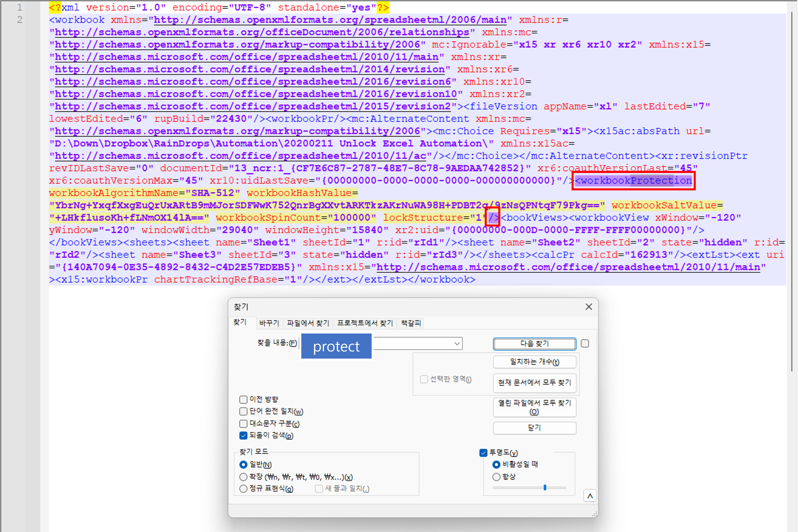Click the spreadsheetml/2014/revision link
Screen dimensions: 798x532
[250, 70]
